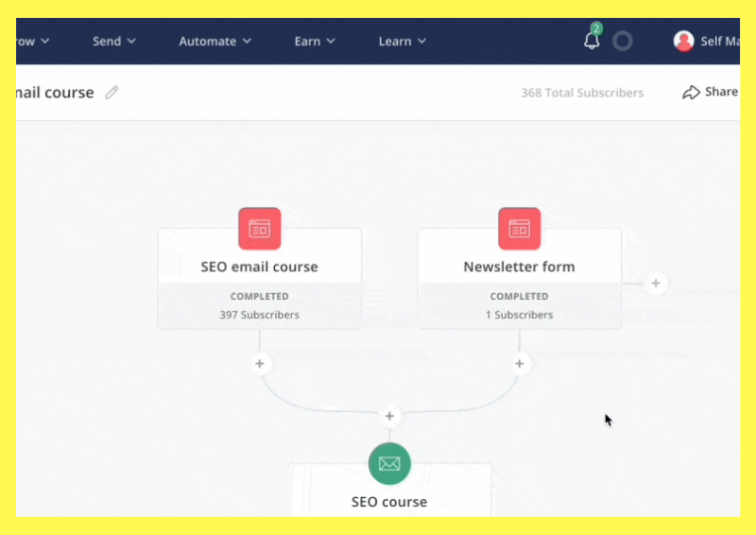Expand the Automate dropdown menu
Image resolution: width=756 pixels, height=535 pixels.
tap(215, 41)
